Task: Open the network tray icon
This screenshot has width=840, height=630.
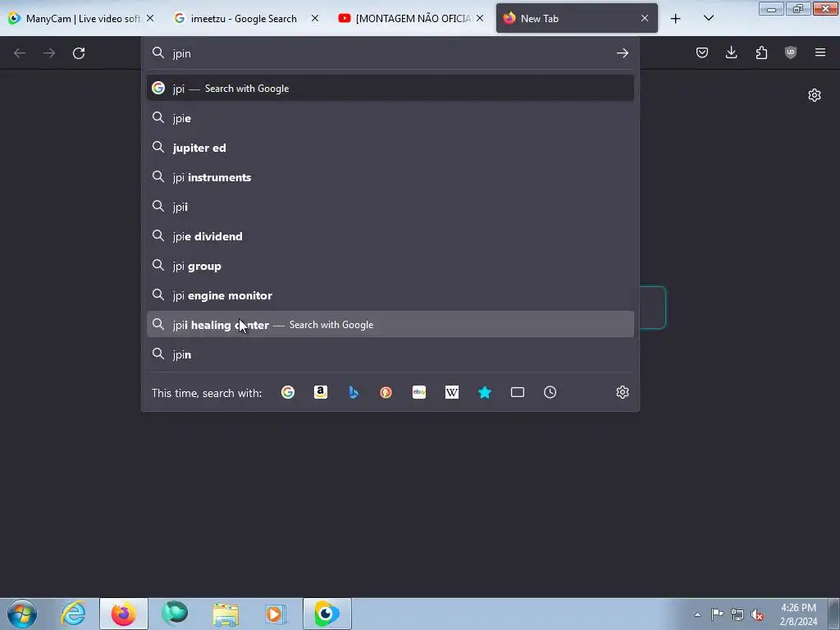Action: point(737,614)
